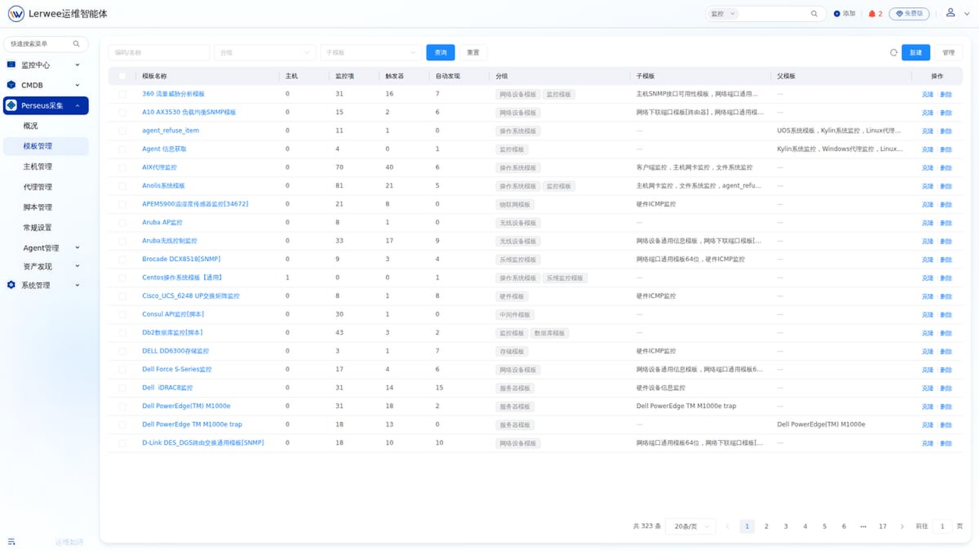
Task: Click the 编码/名称 search input field
Action: click(159, 53)
